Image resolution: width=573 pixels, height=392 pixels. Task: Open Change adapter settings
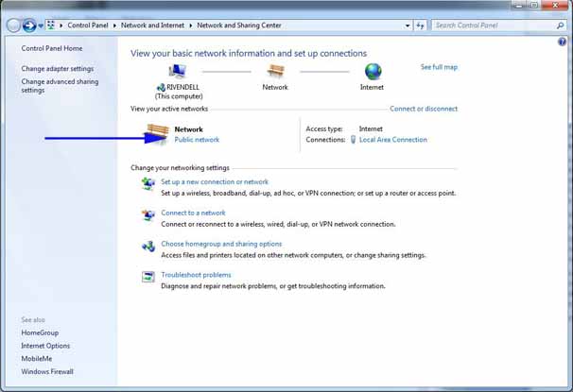pyautogui.click(x=58, y=69)
